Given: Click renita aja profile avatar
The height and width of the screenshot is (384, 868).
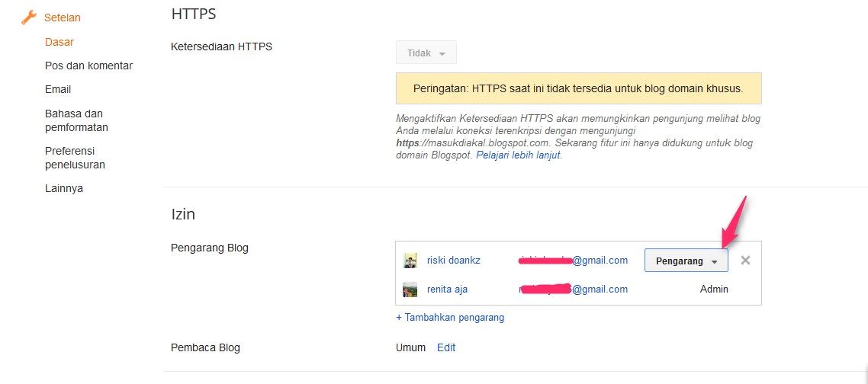Looking at the screenshot, I should click(410, 290).
